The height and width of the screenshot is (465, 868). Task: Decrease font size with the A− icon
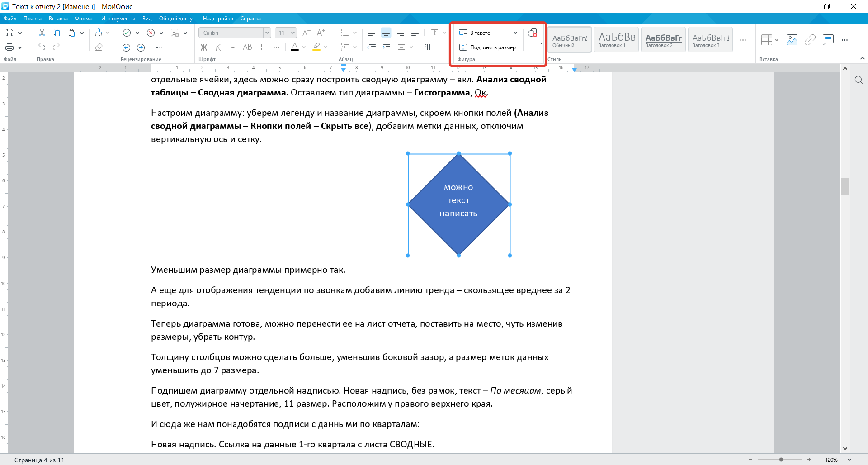tap(306, 33)
